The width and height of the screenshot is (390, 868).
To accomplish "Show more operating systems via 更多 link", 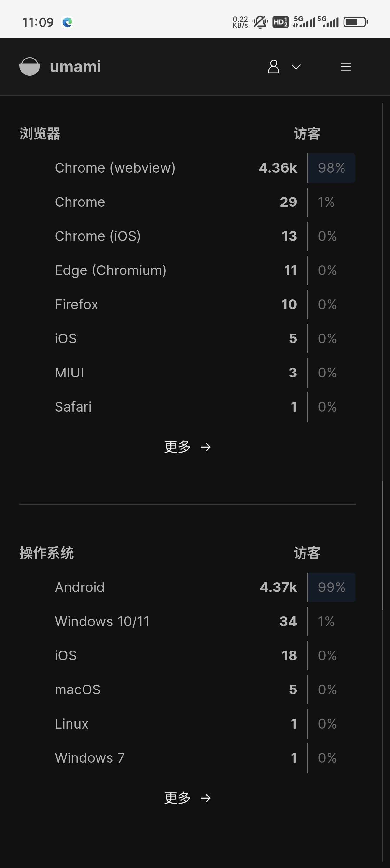I will pyautogui.click(x=187, y=798).
